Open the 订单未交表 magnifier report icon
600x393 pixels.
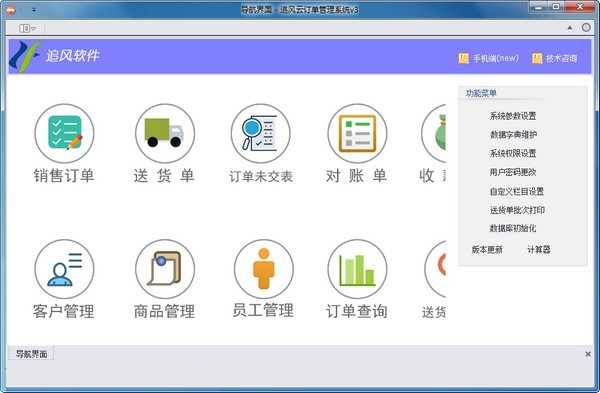click(261, 134)
